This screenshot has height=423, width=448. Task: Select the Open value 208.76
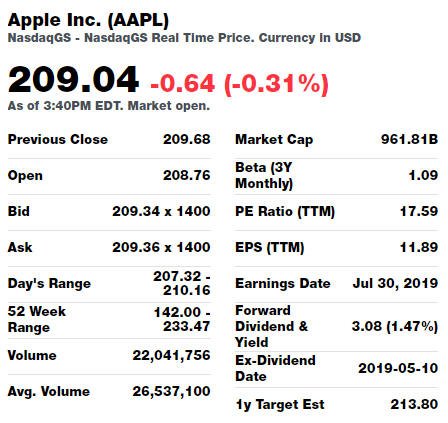[187, 175]
